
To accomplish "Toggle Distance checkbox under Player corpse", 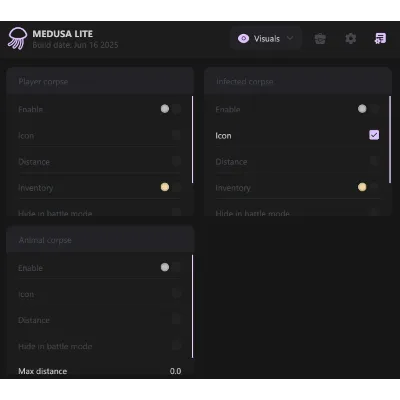I will pos(177,161).
